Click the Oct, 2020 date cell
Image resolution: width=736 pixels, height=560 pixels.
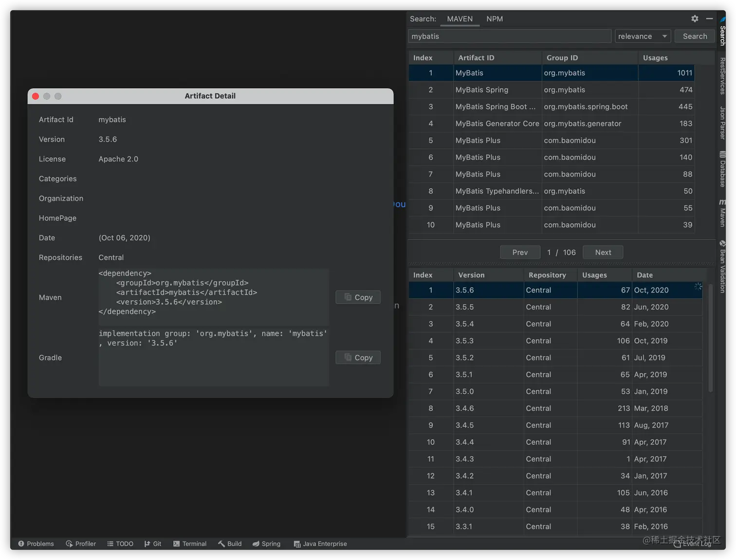[667, 290]
